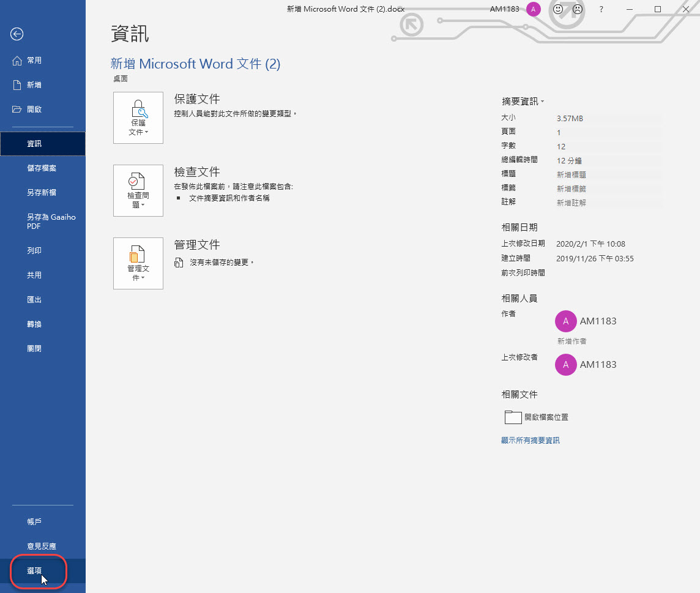Click the small document icon beside 沒有未儲存的變更

pos(179,263)
